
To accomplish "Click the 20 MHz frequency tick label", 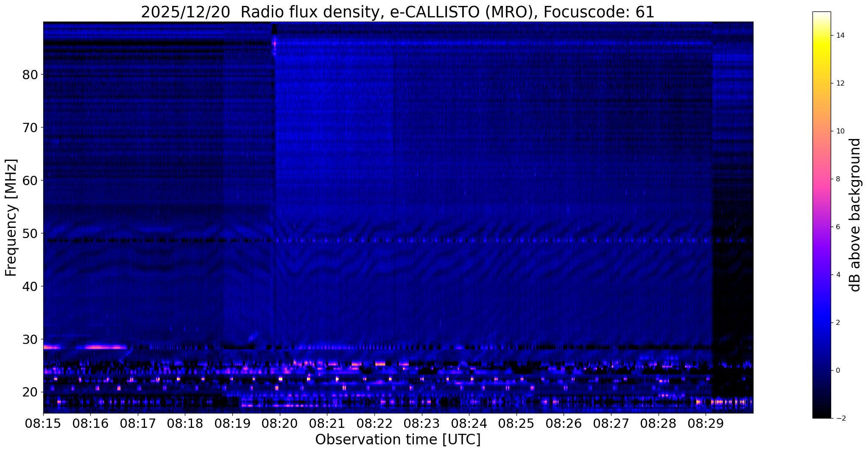I will (x=29, y=392).
